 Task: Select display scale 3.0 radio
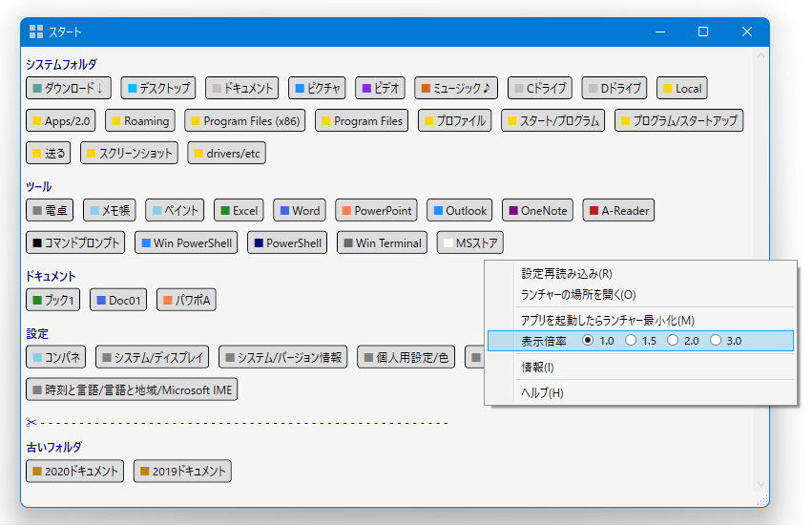click(716, 341)
